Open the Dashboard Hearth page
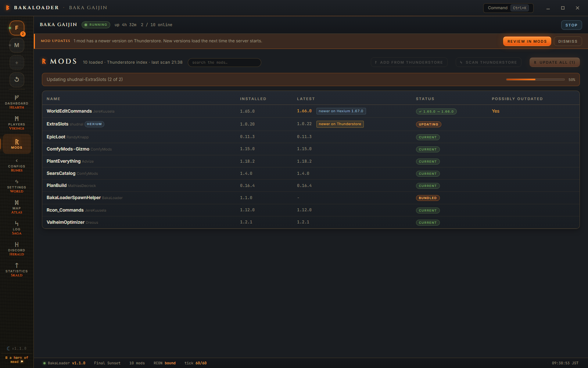Viewport: 588px width, 368px height. click(17, 102)
